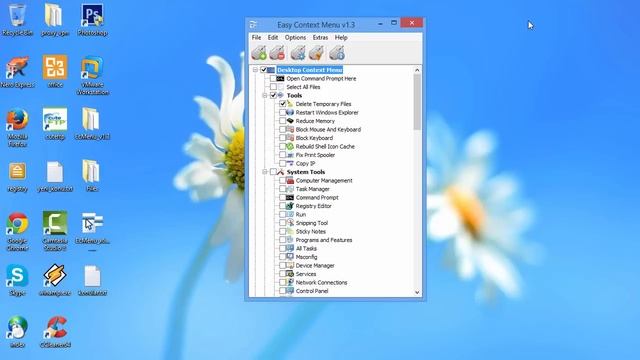The image size is (640, 360).
Task: Check the System Tools group checkbox
Action: point(273,172)
